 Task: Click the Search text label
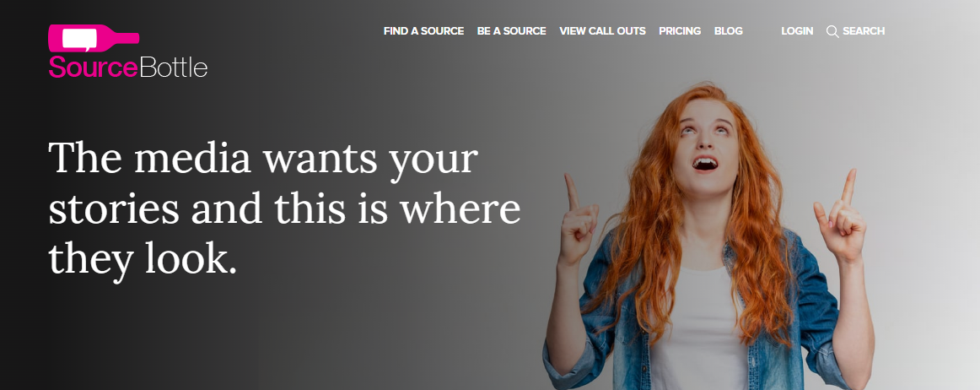point(864,30)
